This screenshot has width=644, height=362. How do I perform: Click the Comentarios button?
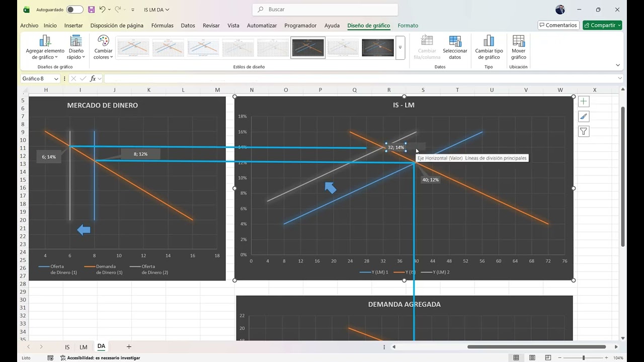tap(558, 25)
